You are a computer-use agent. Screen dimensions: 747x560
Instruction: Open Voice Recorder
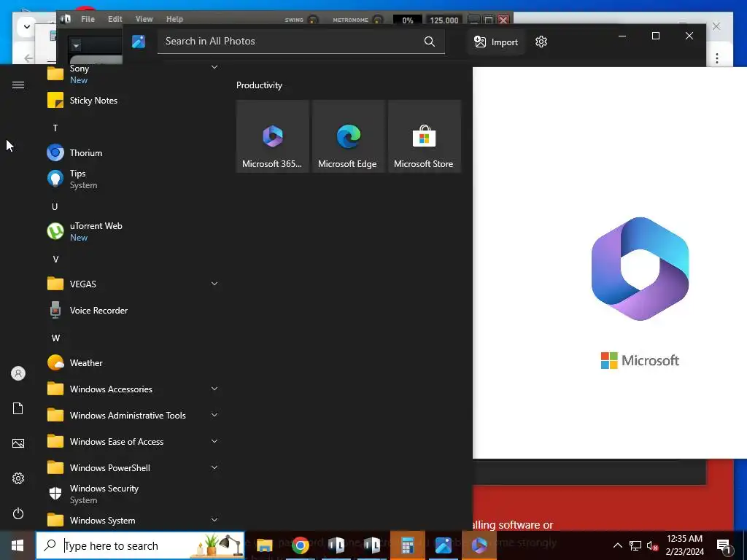133,311
